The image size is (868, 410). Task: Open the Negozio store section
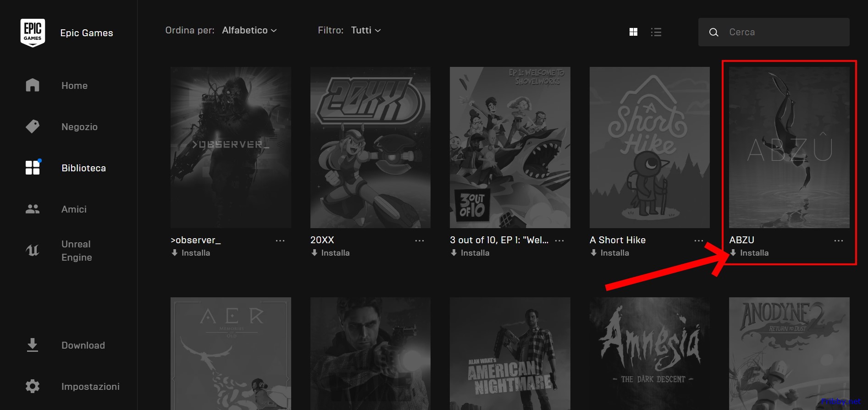[79, 127]
